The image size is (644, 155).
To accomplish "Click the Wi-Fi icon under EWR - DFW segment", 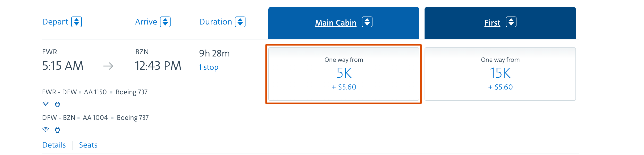I will [46, 104].
